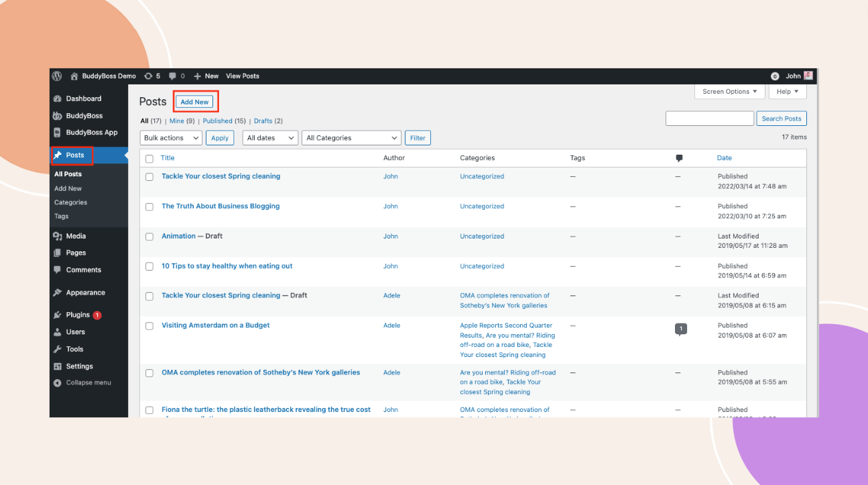Click the Tools wrench icon
This screenshot has width=868, height=485.
pos(58,349)
